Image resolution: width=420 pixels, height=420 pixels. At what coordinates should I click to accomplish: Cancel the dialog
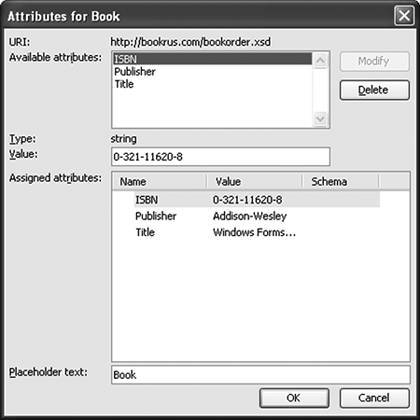click(x=374, y=398)
